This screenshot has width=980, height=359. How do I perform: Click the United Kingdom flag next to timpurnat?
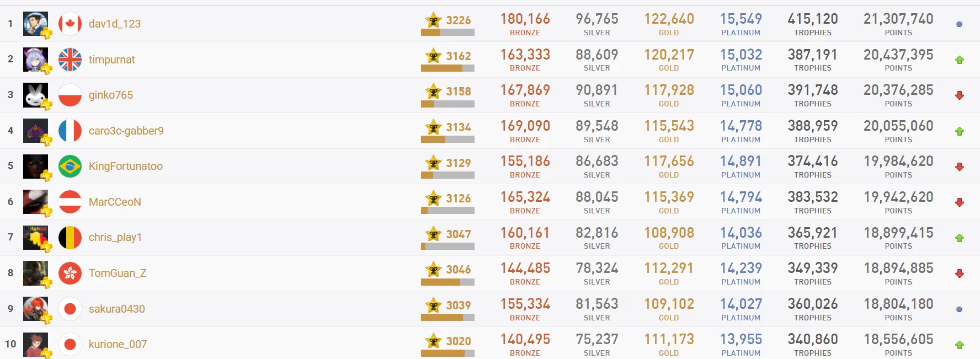click(x=70, y=60)
